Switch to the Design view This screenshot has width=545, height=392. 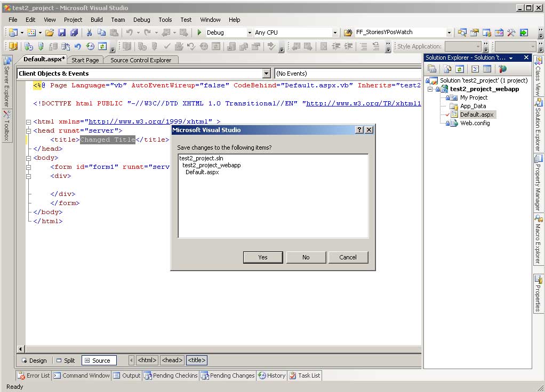pyautogui.click(x=34, y=361)
